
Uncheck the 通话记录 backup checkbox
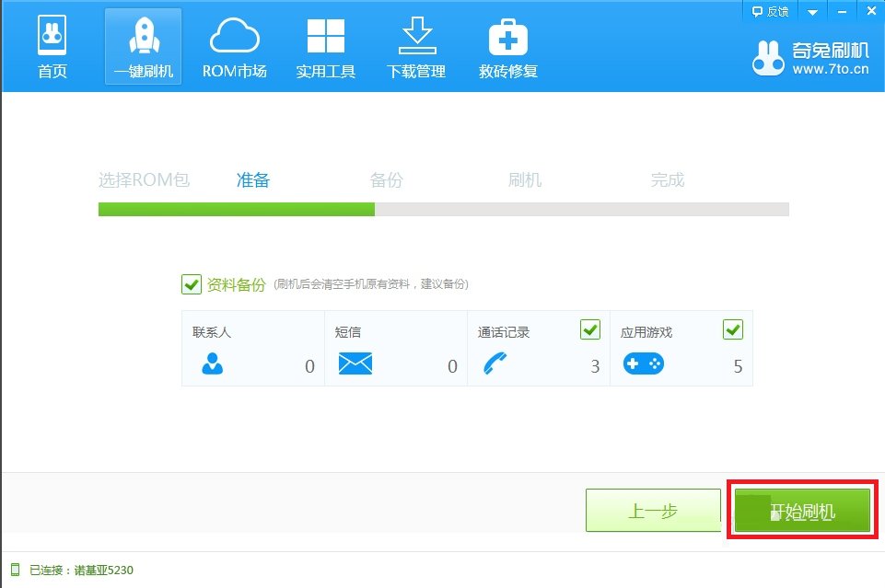tap(591, 329)
